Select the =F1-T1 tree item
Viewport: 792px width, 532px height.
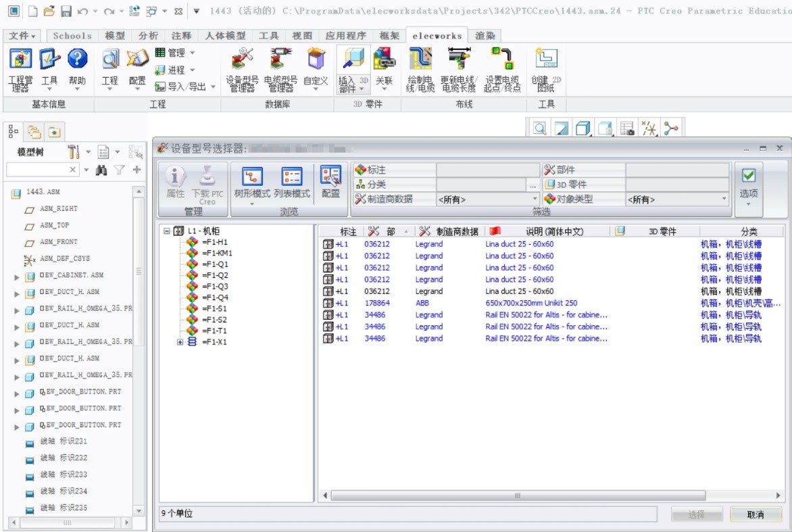coord(215,331)
